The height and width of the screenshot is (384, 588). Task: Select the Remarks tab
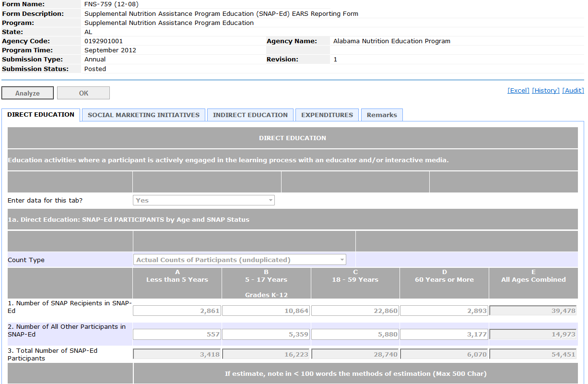(x=381, y=115)
